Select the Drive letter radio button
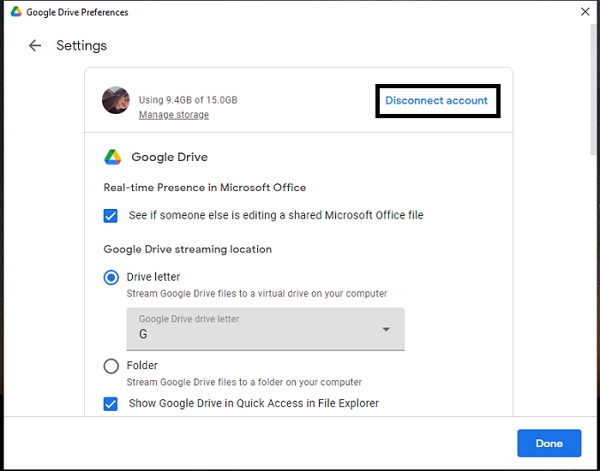The image size is (600, 471). coord(111,277)
